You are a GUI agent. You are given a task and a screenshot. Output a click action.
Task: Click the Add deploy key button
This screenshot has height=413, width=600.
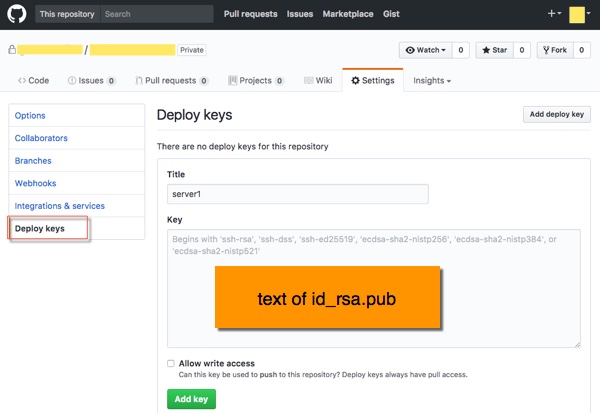557,114
